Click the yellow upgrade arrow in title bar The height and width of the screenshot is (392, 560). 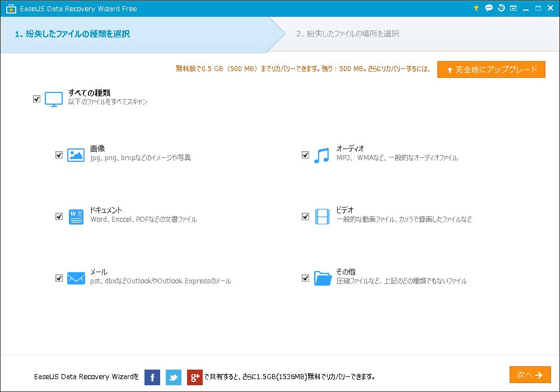[x=476, y=8]
